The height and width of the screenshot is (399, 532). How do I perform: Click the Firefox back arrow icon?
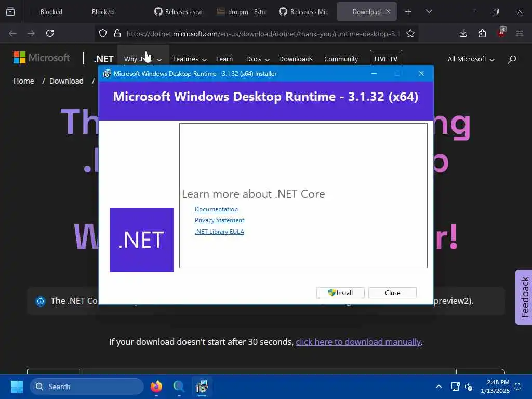pos(12,33)
